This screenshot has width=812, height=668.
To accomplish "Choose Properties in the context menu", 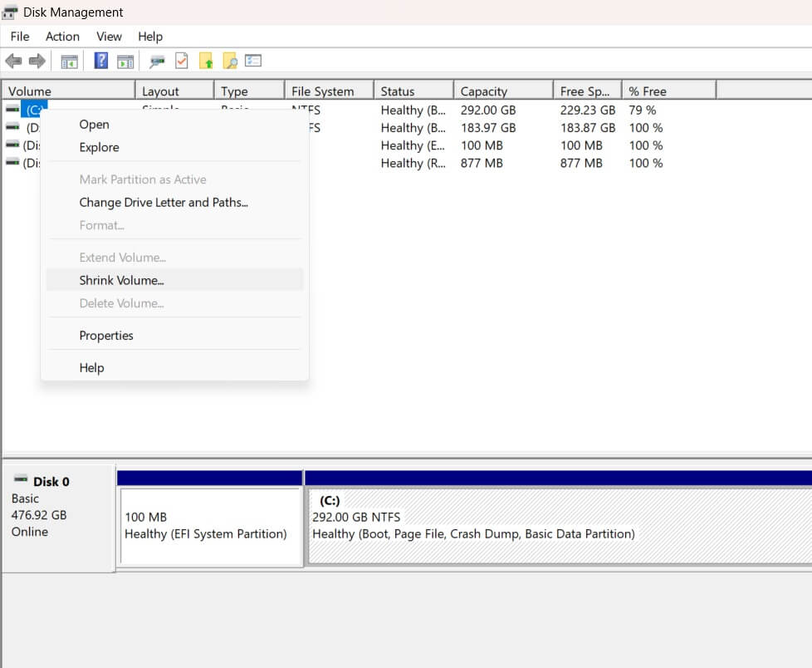I will [x=106, y=336].
